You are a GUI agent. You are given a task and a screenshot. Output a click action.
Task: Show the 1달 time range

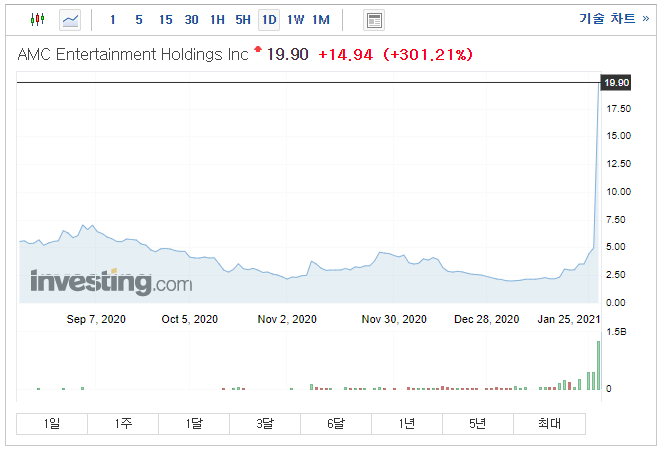194,423
